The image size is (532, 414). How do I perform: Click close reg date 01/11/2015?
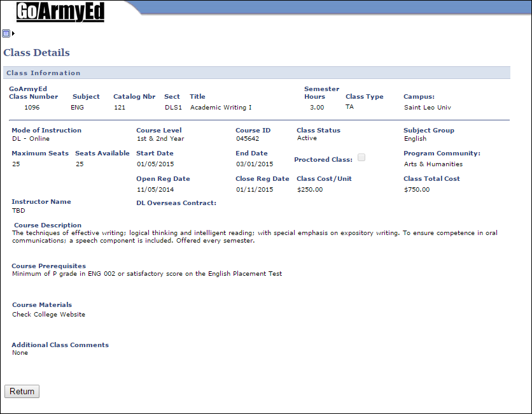point(255,190)
